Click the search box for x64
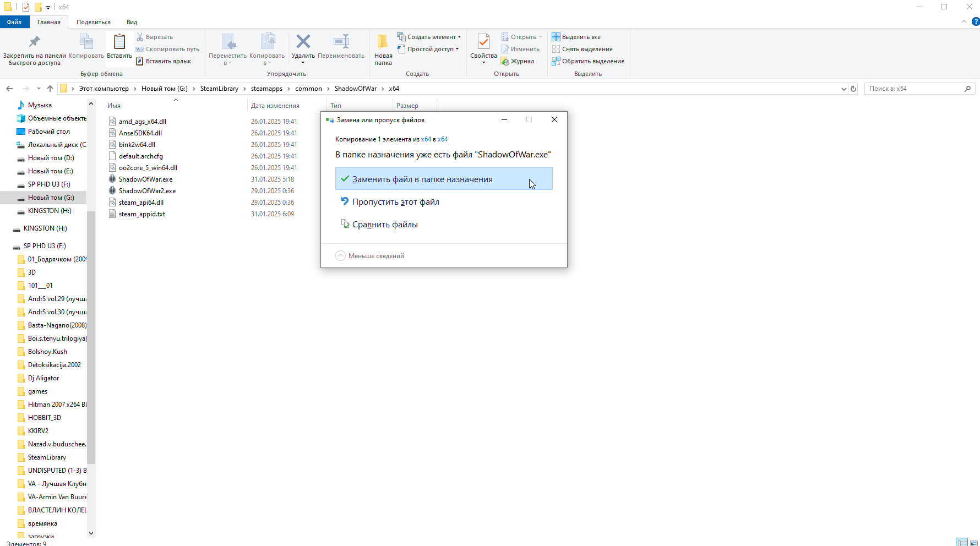This screenshot has width=980, height=546. (x=919, y=89)
